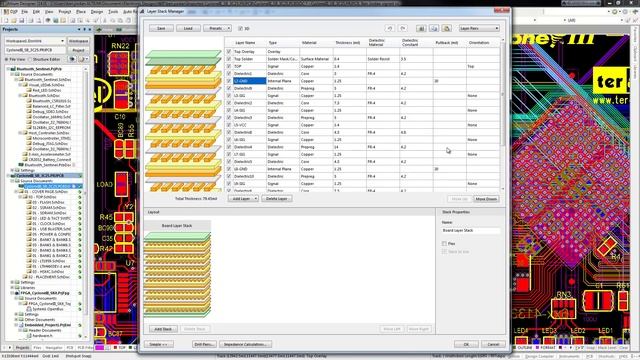Viewport: 640px width, 360px height.
Task: Click the first view icon beside the redo arrow
Action: pyautogui.click(x=421, y=28)
